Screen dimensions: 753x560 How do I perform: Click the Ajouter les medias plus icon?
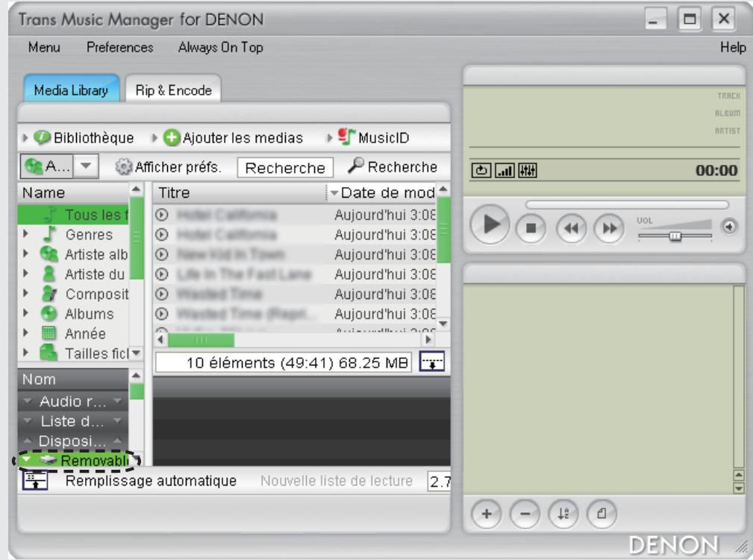tap(171, 138)
